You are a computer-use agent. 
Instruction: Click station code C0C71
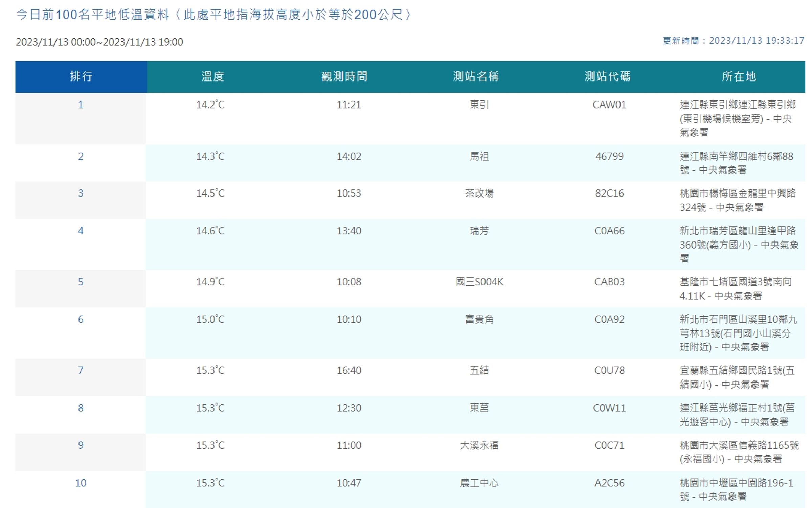coord(609,445)
